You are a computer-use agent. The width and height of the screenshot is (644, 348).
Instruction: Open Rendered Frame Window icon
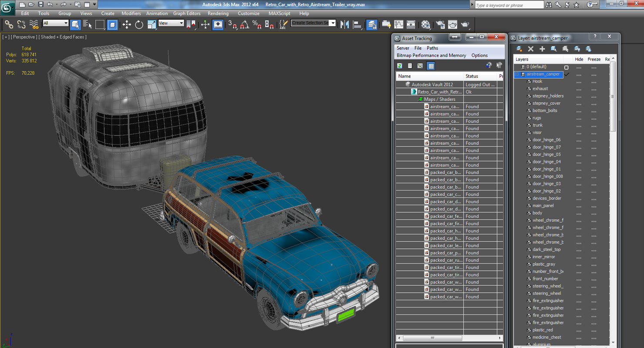[453, 25]
